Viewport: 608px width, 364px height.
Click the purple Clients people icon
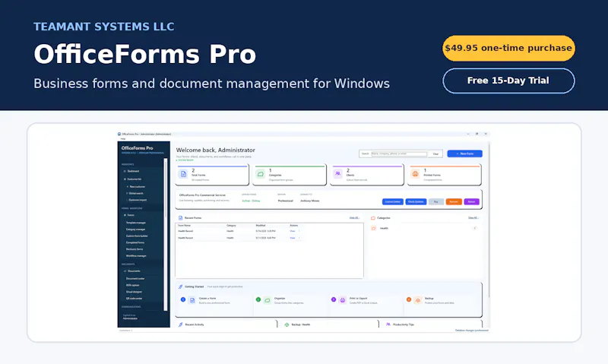337,174
